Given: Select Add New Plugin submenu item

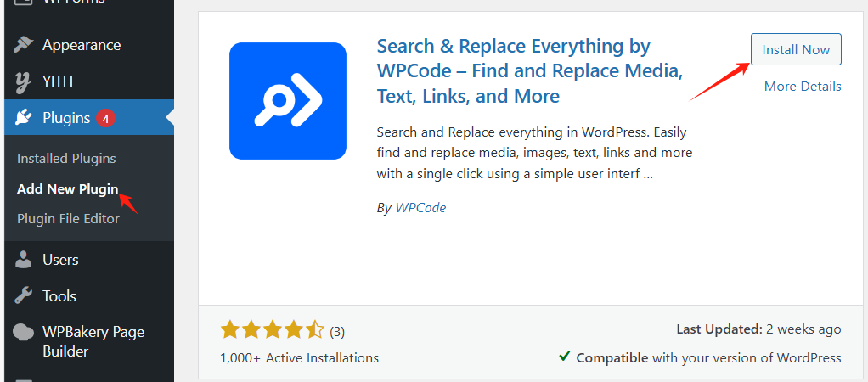Looking at the screenshot, I should pyautogui.click(x=68, y=188).
